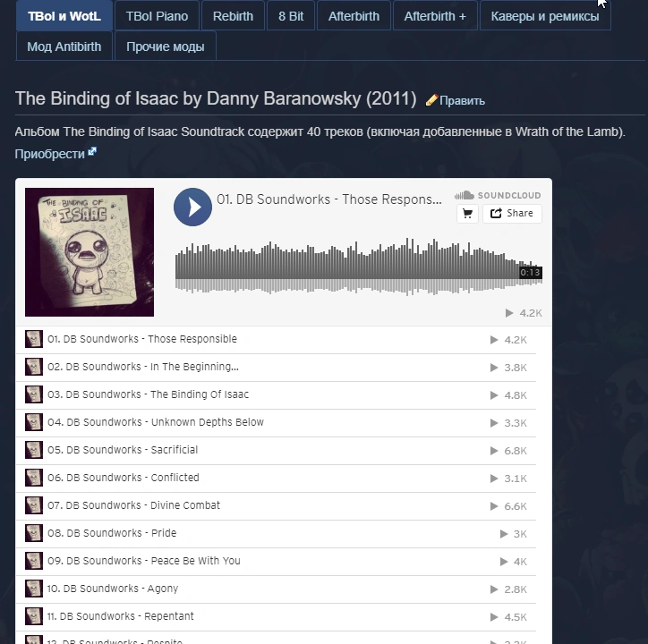Click the 3.1K play icon on Conflicted row
This screenshot has width=648, height=644.
pyautogui.click(x=494, y=479)
